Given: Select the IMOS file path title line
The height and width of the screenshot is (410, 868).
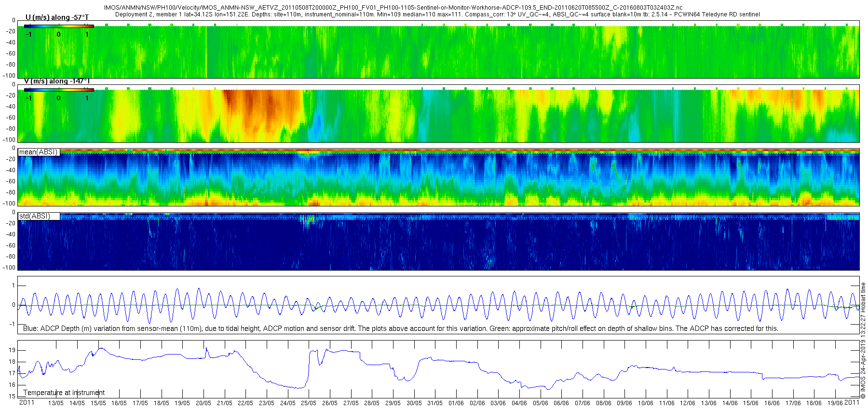Looking at the screenshot, I should pos(393,8).
